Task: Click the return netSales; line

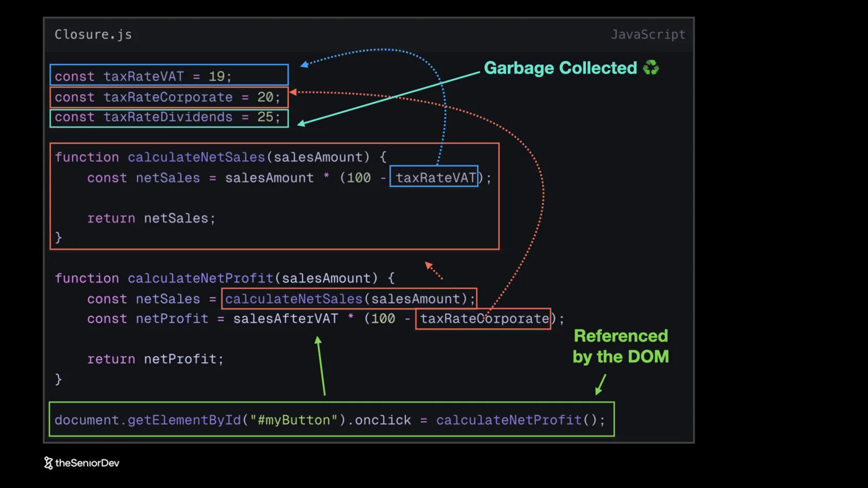Action: click(x=151, y=219)
